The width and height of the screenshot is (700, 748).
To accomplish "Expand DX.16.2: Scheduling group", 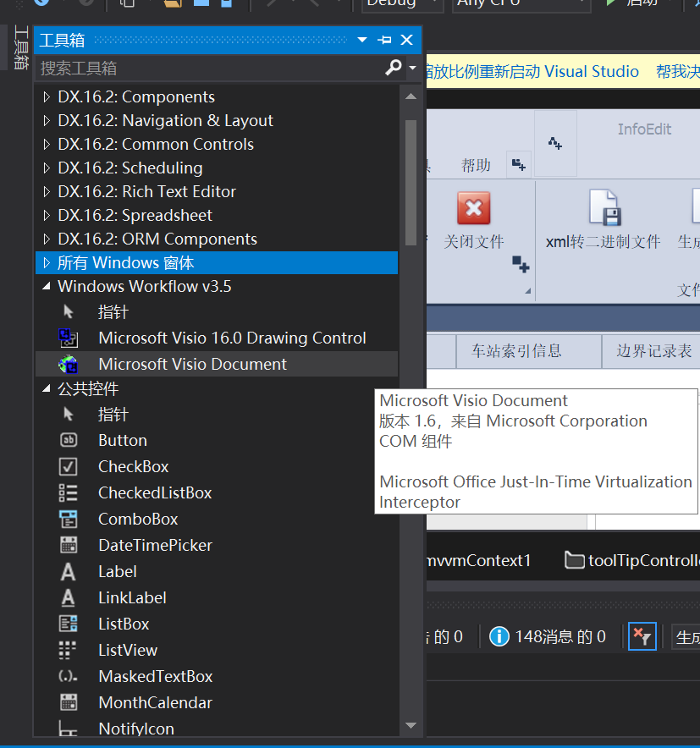I will [47, 168].
